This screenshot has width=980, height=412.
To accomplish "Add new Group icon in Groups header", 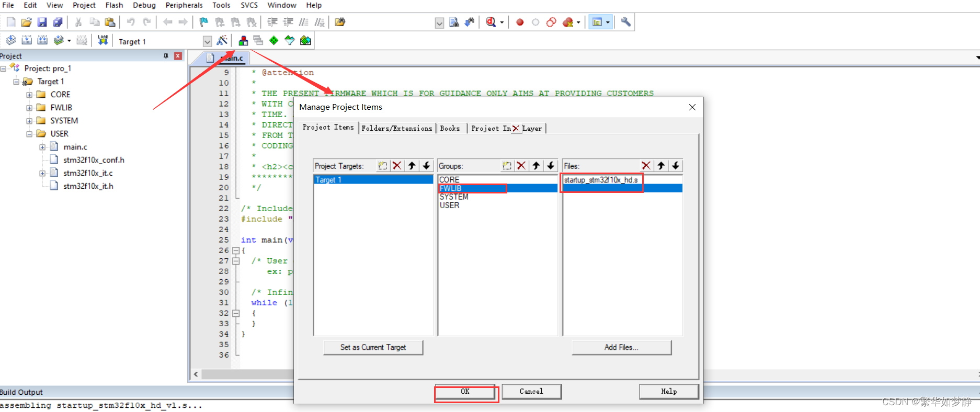I will 507,166.
